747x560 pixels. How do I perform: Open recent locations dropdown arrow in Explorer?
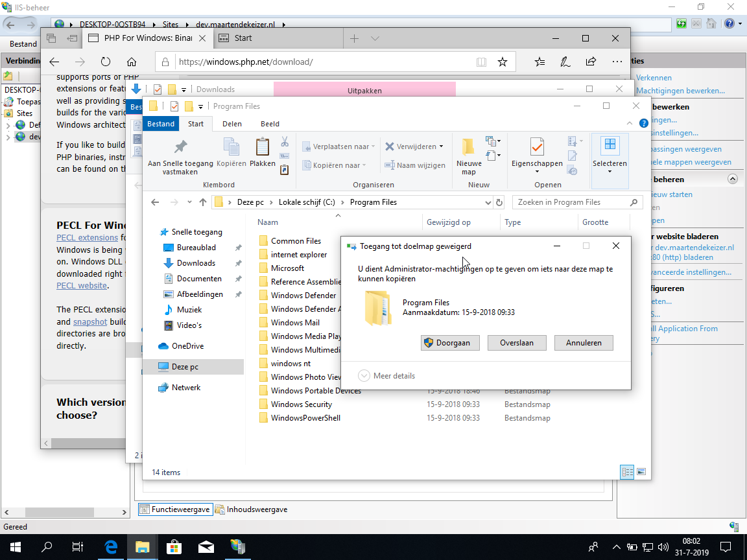[189, 202]
